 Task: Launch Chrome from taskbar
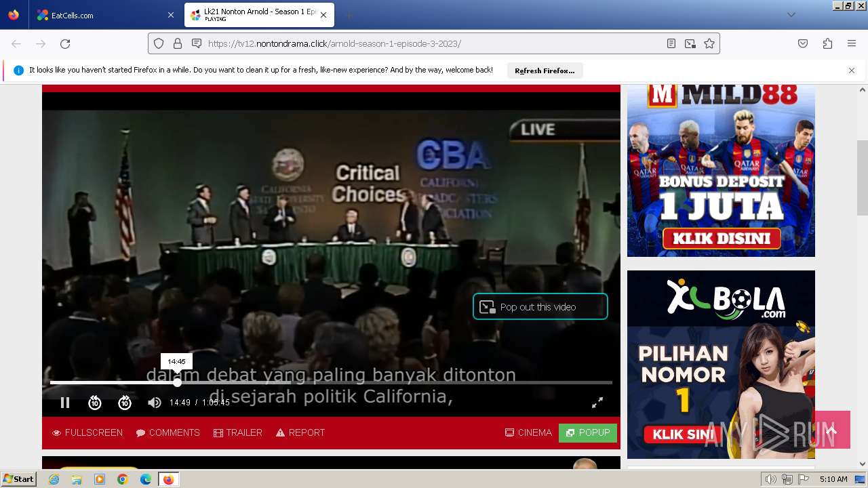[x=123, y=479]
